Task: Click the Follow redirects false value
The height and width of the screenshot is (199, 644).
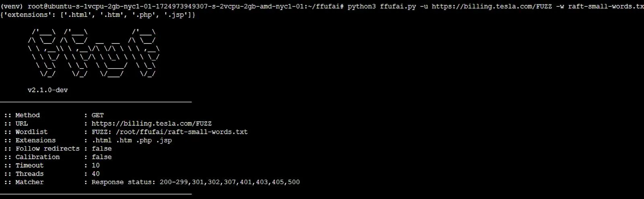Action: click(x=101, y=149)
